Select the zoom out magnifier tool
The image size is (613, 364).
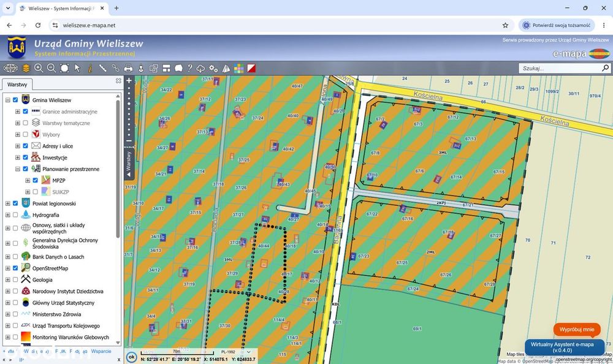coord(51,69)
